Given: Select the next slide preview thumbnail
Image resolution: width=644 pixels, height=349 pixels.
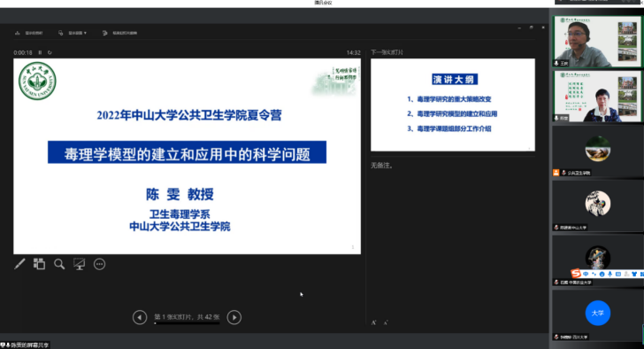Looking at the screenshot, I should tap(453, 105).
